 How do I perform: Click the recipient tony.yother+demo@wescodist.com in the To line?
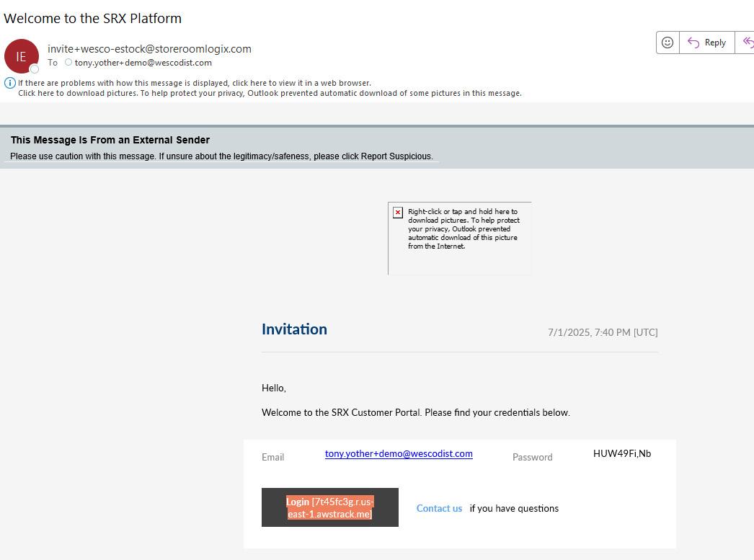(143, 63)
